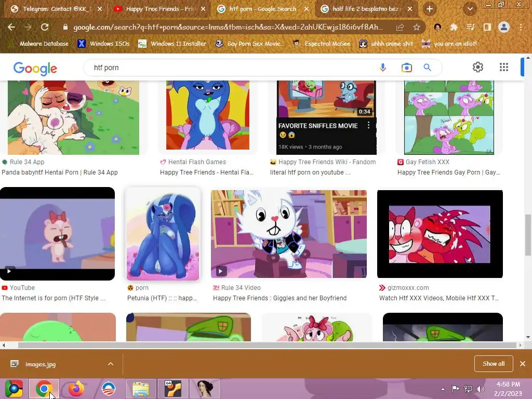Click the volume speaker tray icon

[481, 389]
